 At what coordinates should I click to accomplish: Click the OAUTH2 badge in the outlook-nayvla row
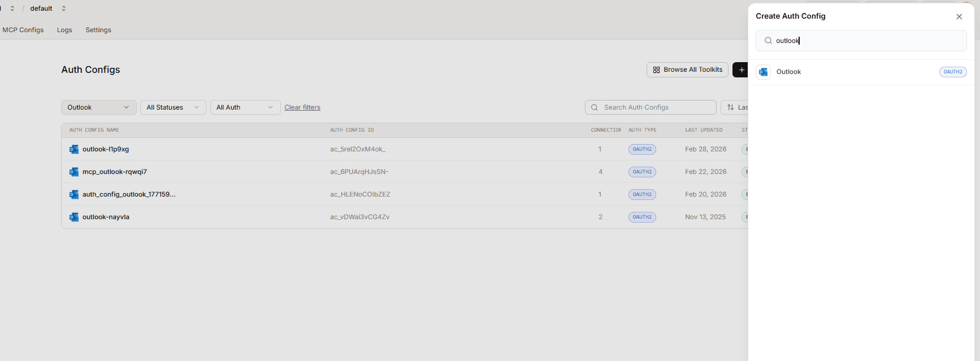click(x=642, y=217)
